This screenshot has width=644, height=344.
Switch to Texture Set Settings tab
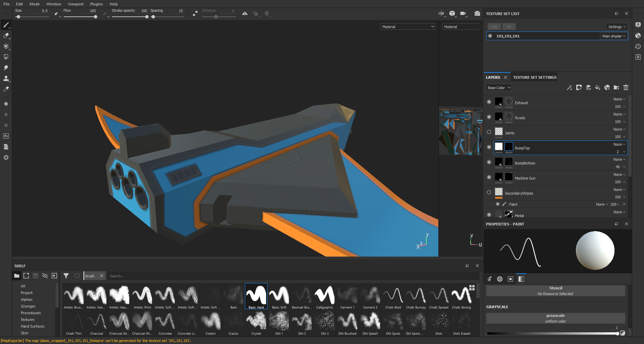point(535,77)
